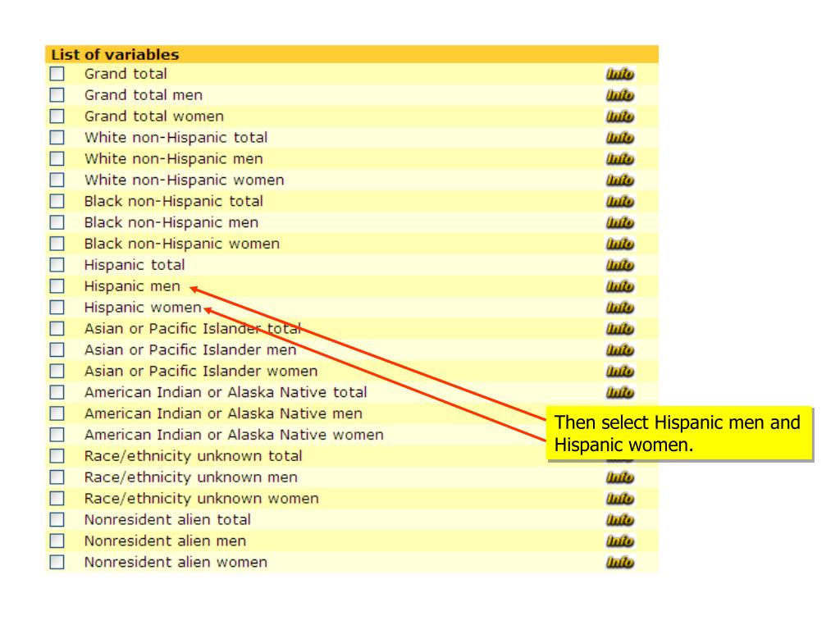Check the Hispanic women checkbox
The height and width of the screenshot is (630, 840).
point(57,307)
